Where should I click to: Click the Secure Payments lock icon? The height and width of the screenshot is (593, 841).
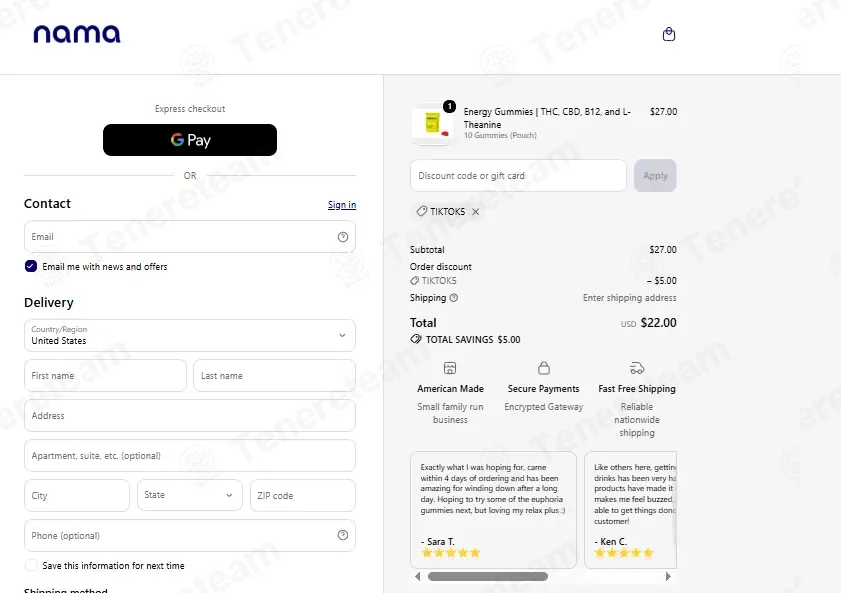(544, 368)
